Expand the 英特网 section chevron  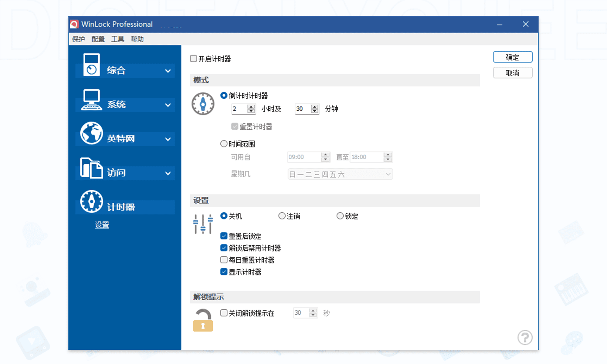pos(168,139)
